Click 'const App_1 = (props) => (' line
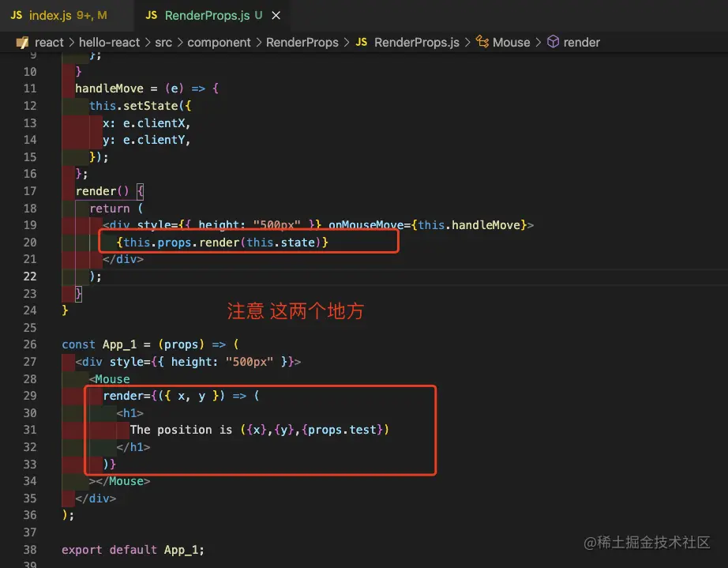The image size is (728, 568). (x=151, y=344)
